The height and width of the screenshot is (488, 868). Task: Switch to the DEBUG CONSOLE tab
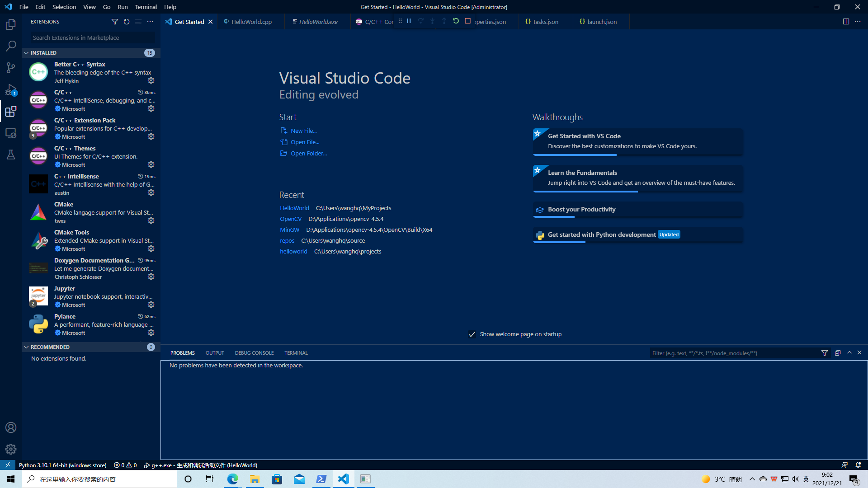[254, 353]
